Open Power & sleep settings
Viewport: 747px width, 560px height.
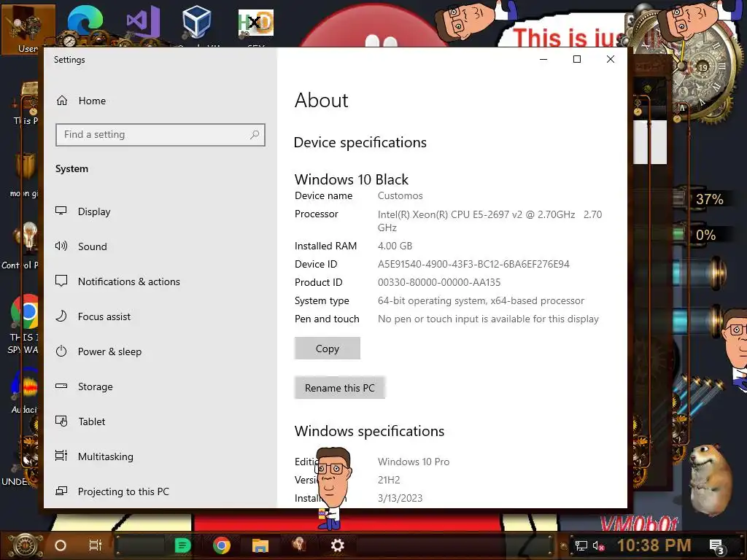109,351
